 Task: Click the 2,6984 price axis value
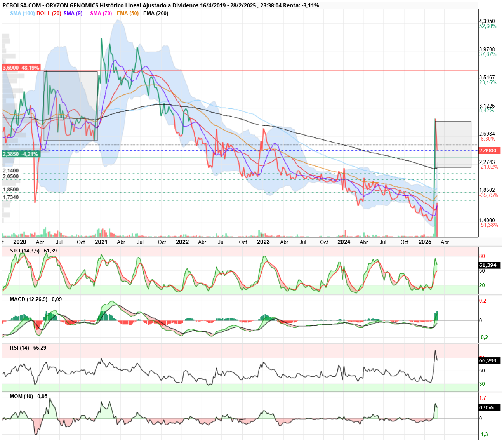click(x=487, y=134)
